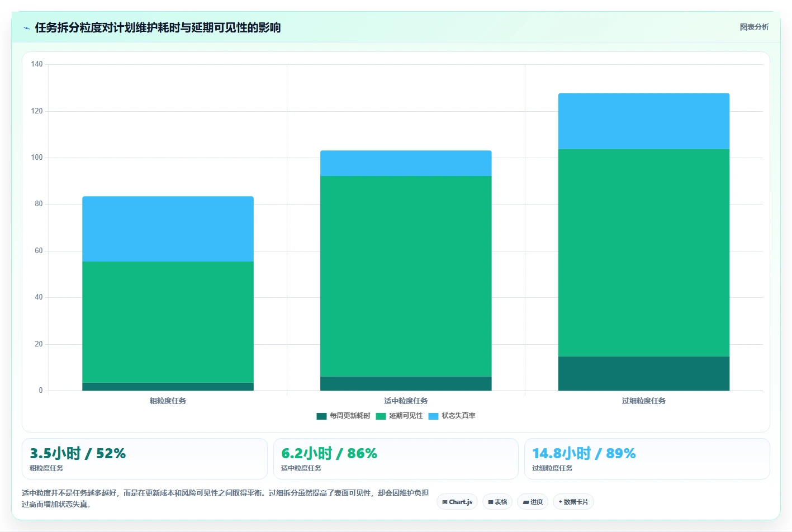
Task: Toggle the 延期可见性 legend entry
Action: click(400, 416)
